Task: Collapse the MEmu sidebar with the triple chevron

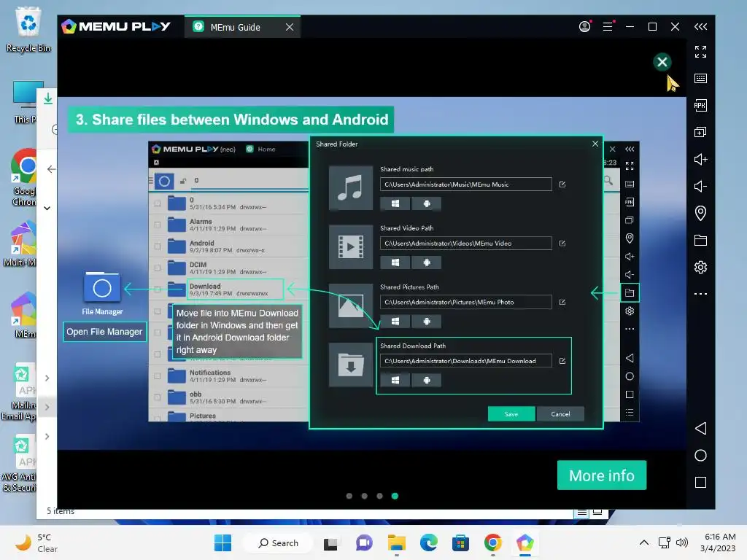Action: (x=700, y=27)
